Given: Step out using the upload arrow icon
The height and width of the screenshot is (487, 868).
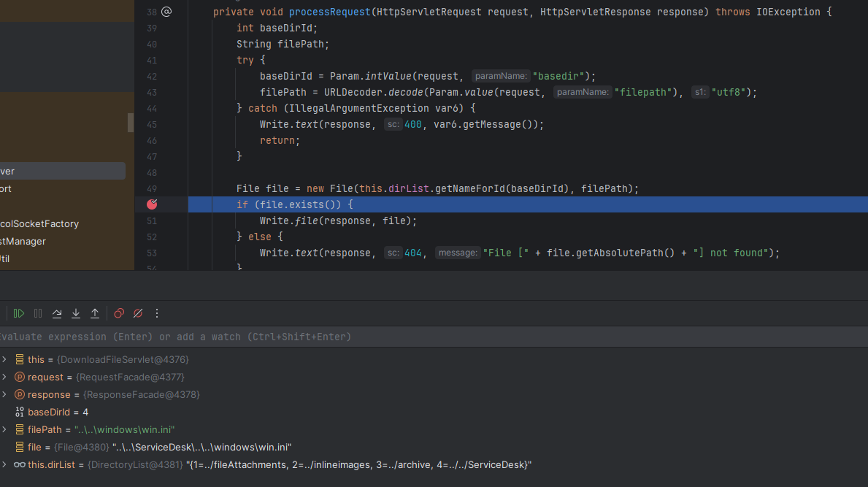Looking at the screenshot, I should (x=95, y=313).
